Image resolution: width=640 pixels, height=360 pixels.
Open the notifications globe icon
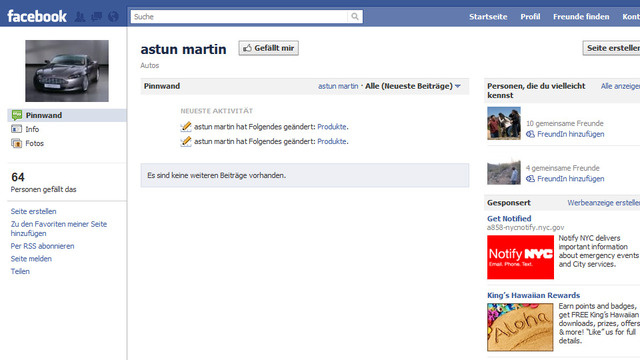(x=113, y=17)
